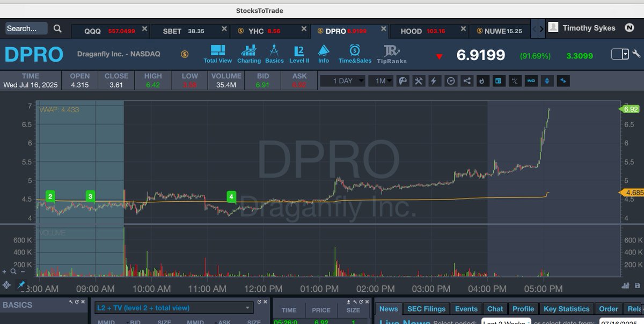The height and width of the screenshot is (324, 644).
Task: Expand L2 + TV view dropdown
Action: tap(173, 308)
